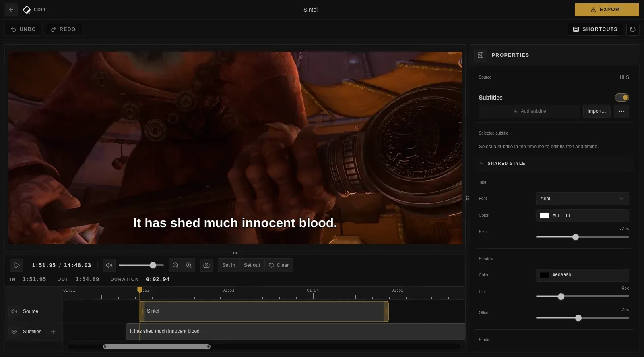This screenshot has height=357, width=644.
Task: Add a new subtitle
Action: (x=530, y=111)
